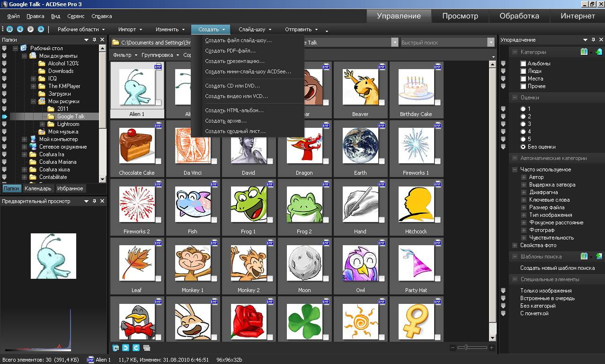Expand the ICQ folder in tree
This screenshot has width=605, height=364.
(33, 79)
